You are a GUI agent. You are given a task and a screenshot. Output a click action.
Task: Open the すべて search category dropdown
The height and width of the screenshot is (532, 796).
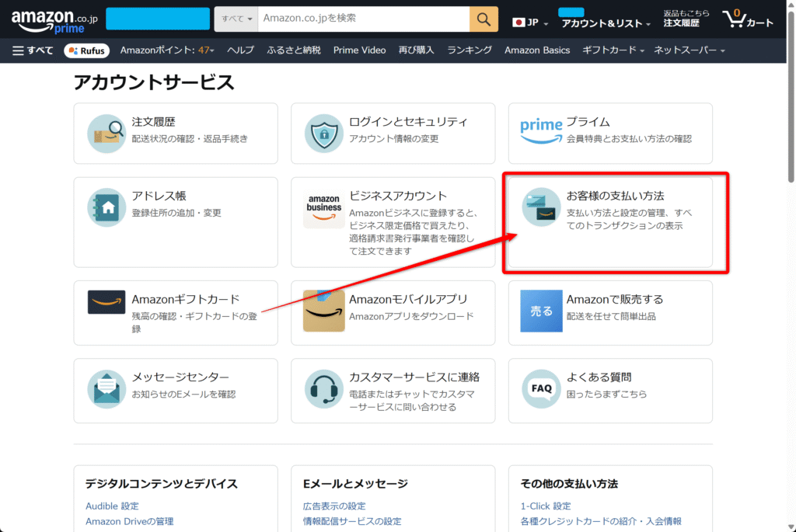[x=236, y=19]
